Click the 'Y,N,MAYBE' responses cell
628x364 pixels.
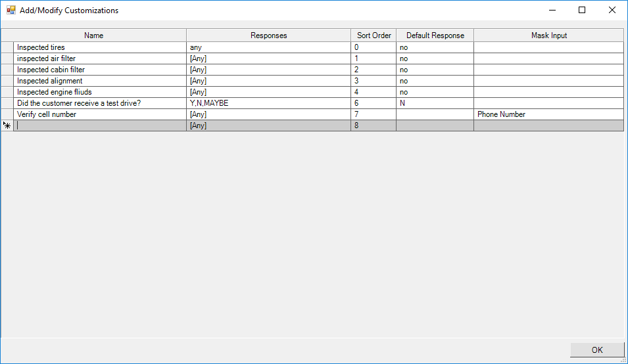269,103
